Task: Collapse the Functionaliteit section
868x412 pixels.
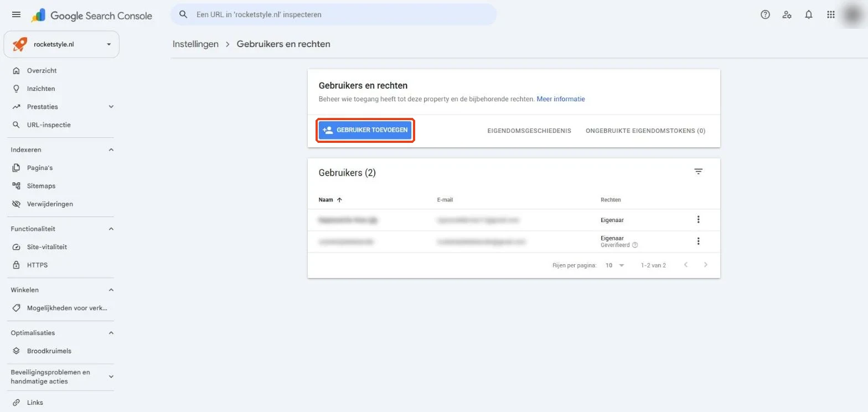Action: pos(111,229)
